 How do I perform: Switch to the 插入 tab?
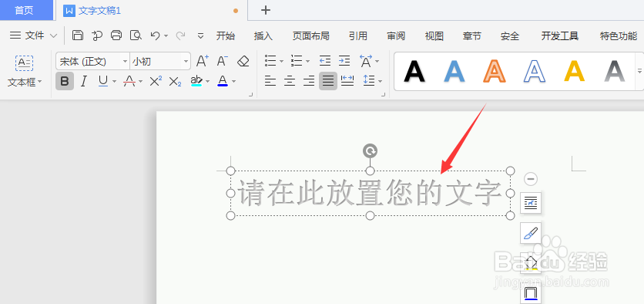(263, 36)
